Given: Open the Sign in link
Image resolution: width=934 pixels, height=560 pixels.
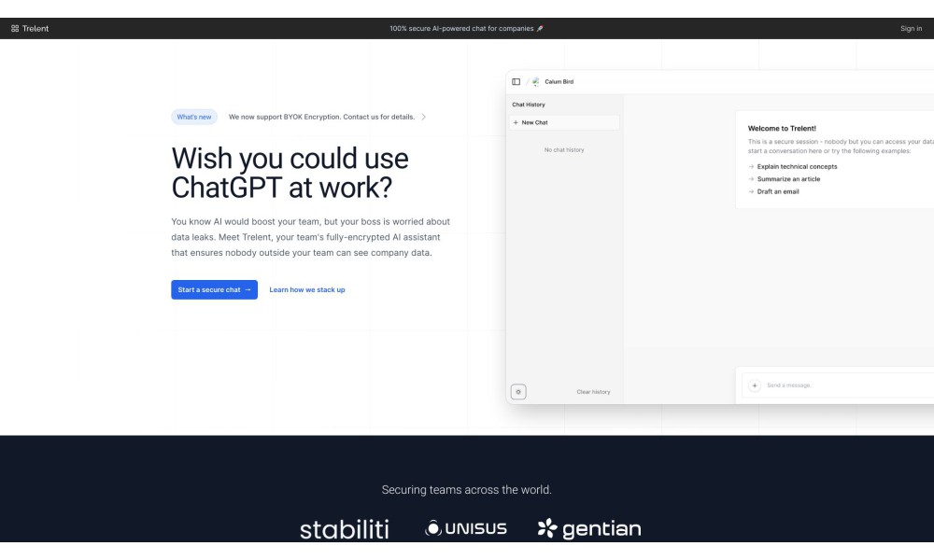Looking at the screenshot, I should (x=911, y=29).
